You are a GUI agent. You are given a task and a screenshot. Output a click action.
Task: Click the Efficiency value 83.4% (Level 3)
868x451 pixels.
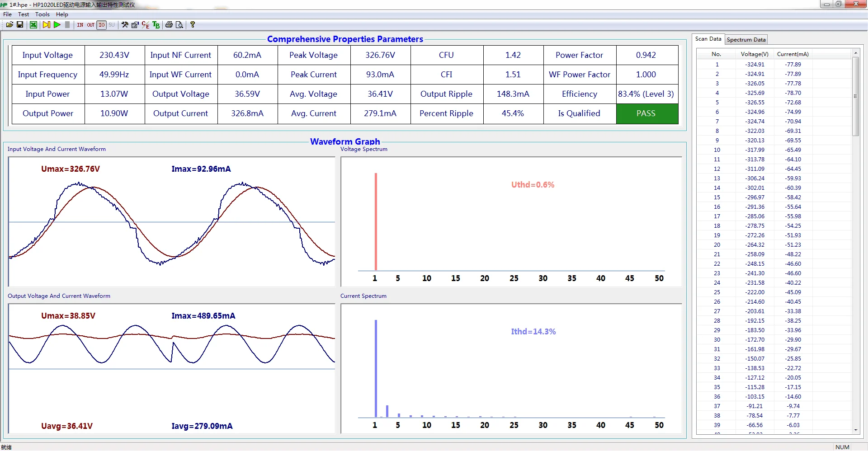pyautogui.click(x=646, y=94)
